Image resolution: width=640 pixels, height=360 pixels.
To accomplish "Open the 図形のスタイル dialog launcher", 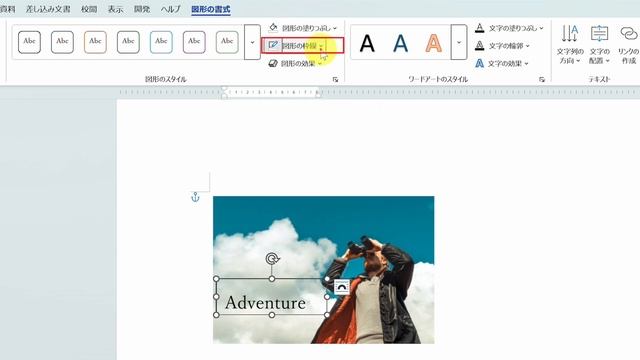I will [336, 80].
